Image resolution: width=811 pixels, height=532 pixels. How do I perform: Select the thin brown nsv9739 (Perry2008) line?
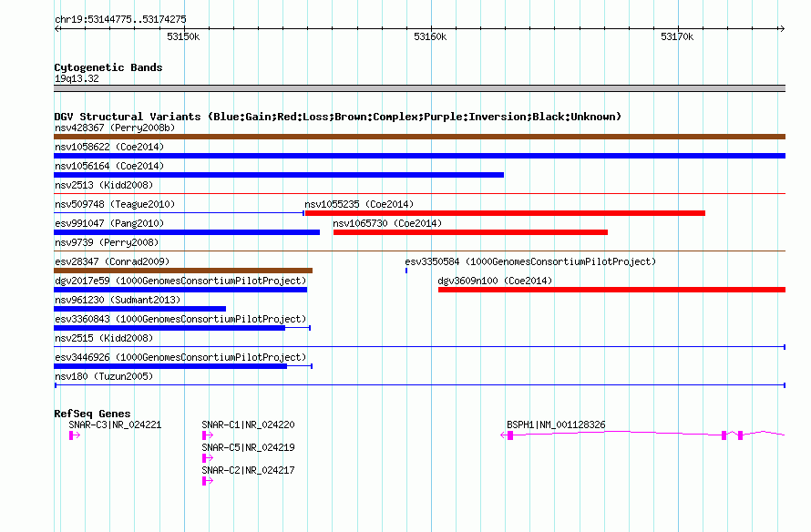(x=419, y=251)
